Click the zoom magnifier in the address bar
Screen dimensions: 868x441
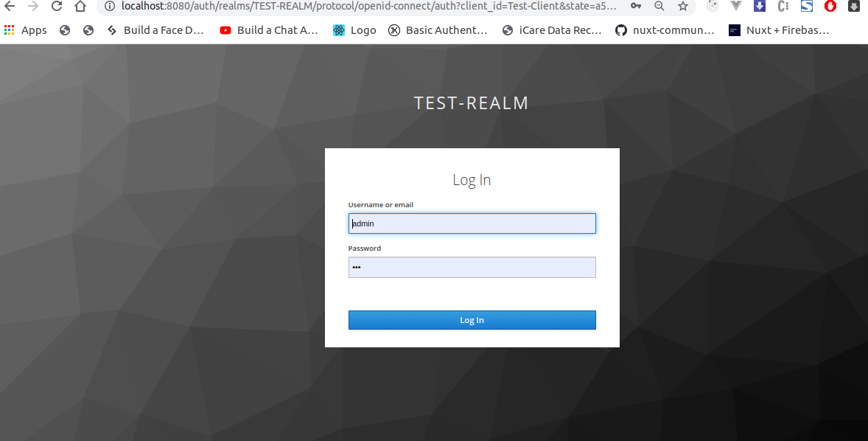tap(659, 7)
